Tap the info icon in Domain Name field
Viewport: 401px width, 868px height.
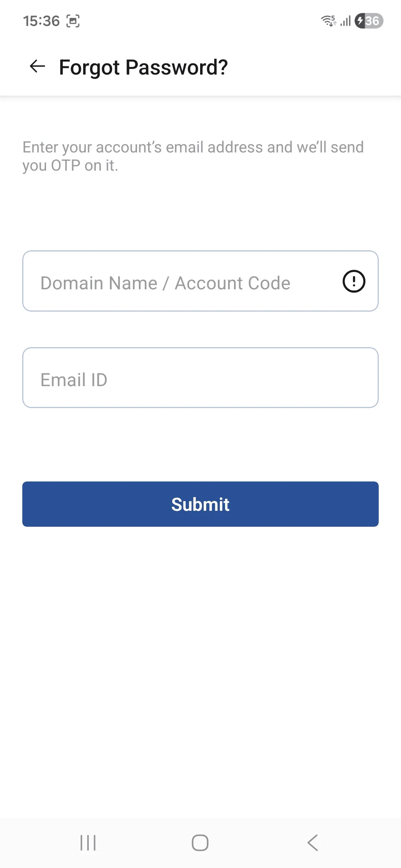(353, 281)
